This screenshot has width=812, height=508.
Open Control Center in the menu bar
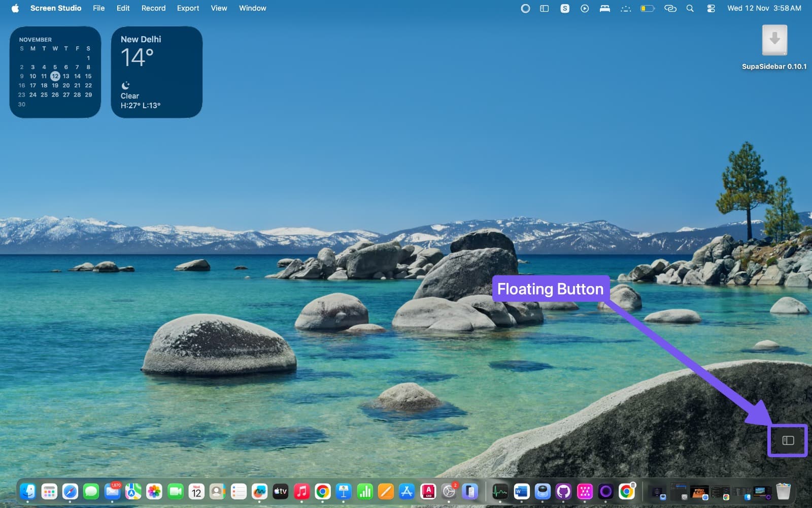[710, 9]
